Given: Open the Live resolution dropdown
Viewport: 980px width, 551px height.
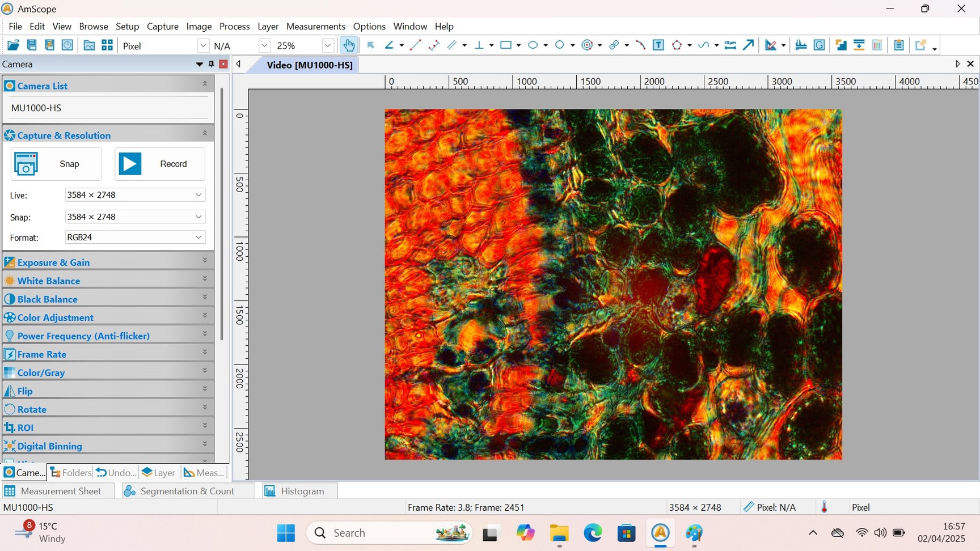Looking at the screenshot, I should [198, 195].
